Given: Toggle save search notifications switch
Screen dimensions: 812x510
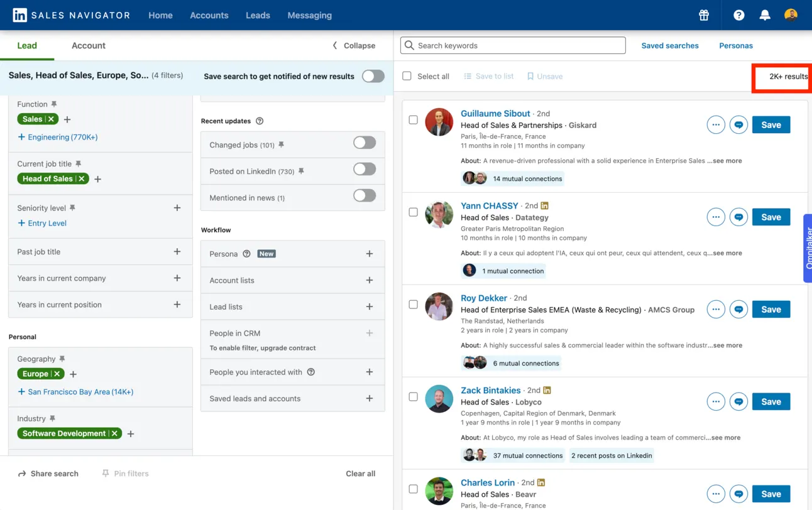Looking at the screenshot, I should 373,76.
